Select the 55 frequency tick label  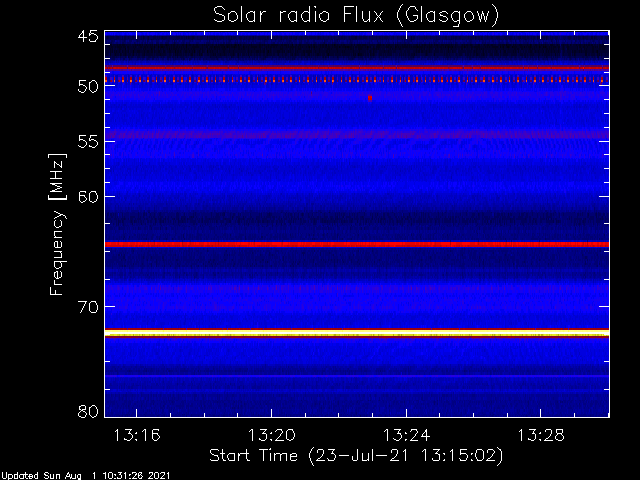87,141
